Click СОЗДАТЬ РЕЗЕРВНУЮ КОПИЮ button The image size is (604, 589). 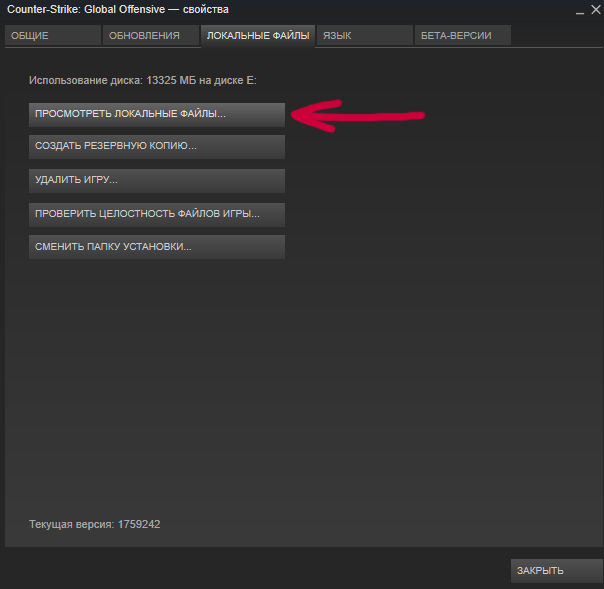pyautogui.click(x=157, y=146)
